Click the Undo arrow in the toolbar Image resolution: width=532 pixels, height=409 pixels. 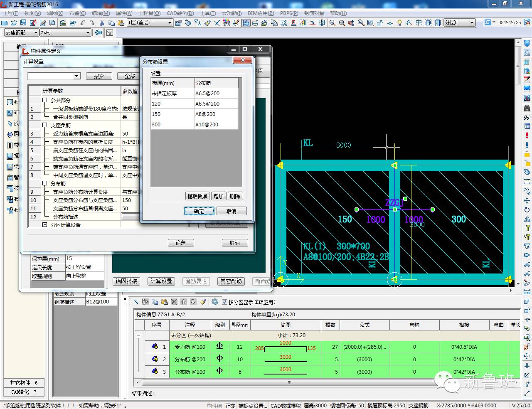[x=83, y=23]
